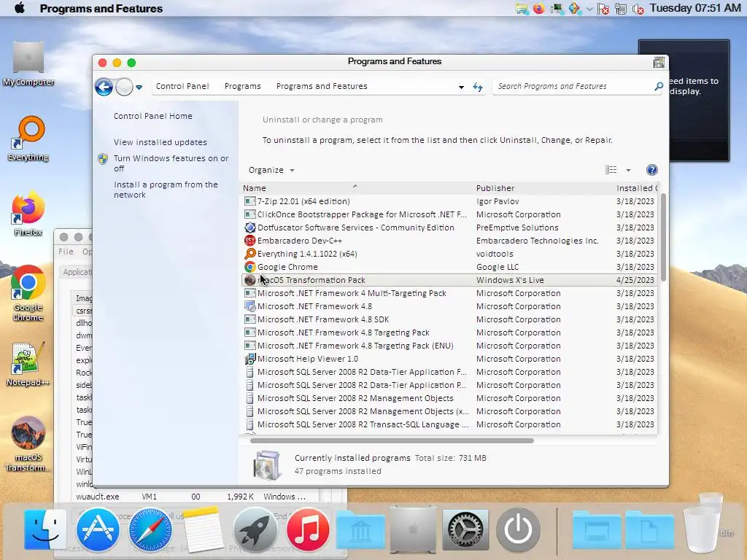Sort by the Publisher column header
Screen dimensions: 747x560
[x=543, y=188]
